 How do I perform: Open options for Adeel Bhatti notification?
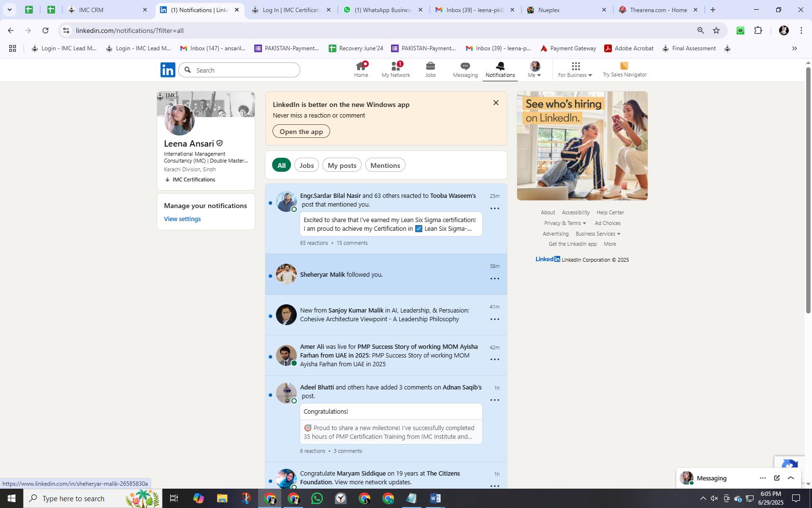coord(494,400)
